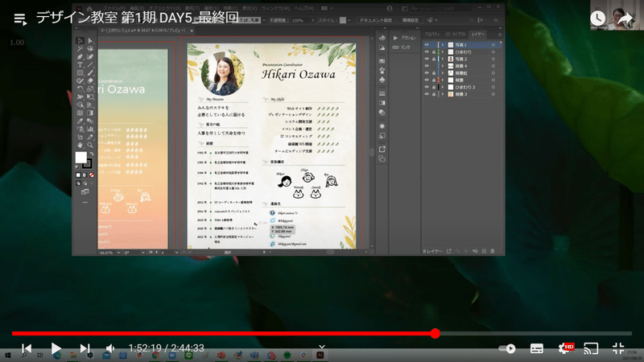
Task: Select the Eraser tool
Action: (x=90, y=81)
